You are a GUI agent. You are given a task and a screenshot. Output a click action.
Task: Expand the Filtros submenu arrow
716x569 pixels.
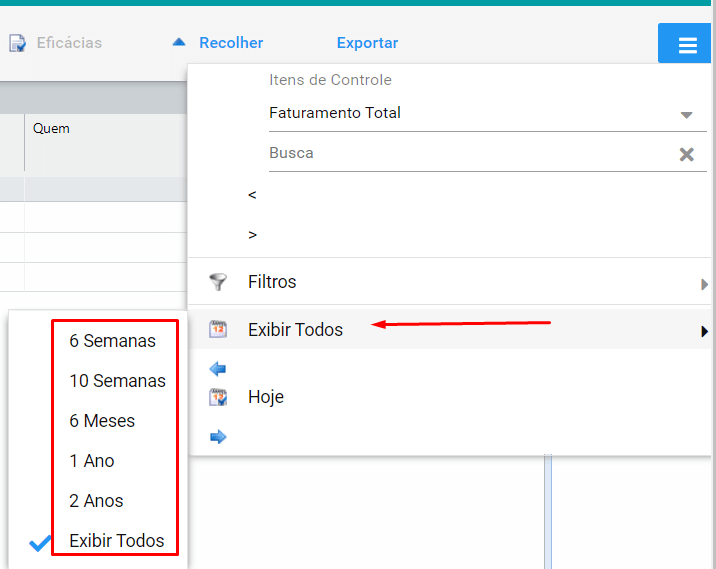[x=704, y=284]
